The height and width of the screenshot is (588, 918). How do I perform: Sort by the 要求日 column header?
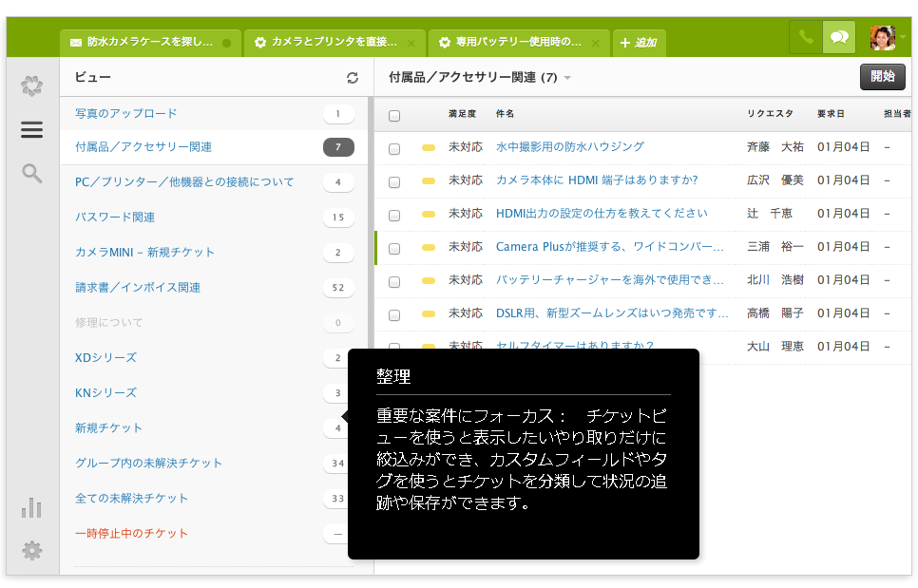[831, 113]
